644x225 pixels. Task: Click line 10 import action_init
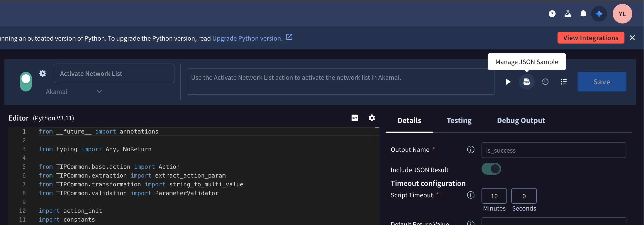coord(70,211)
